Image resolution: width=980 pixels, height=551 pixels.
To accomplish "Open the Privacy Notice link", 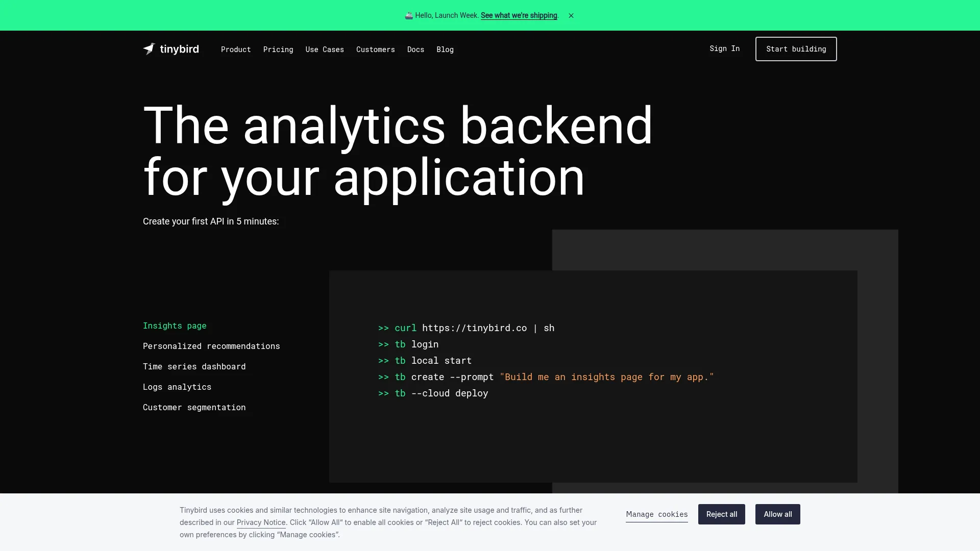I will click(261, 522).
